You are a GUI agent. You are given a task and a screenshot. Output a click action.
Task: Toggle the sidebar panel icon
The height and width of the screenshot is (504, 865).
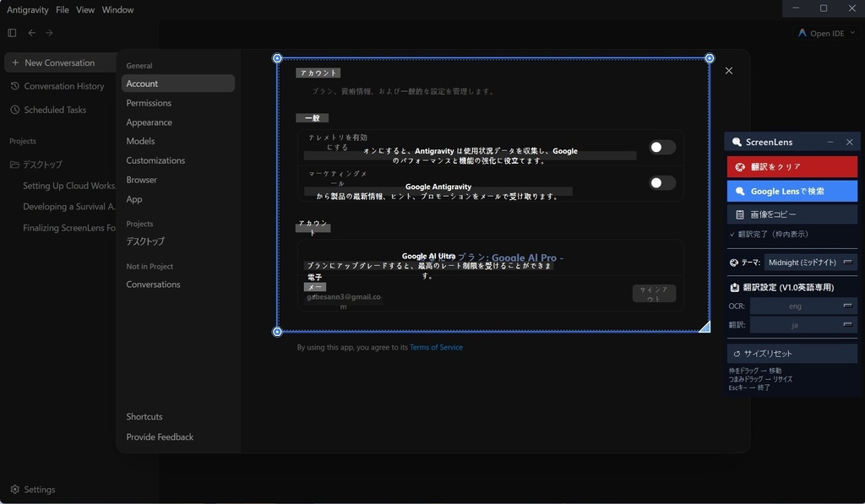pos(12,33)
